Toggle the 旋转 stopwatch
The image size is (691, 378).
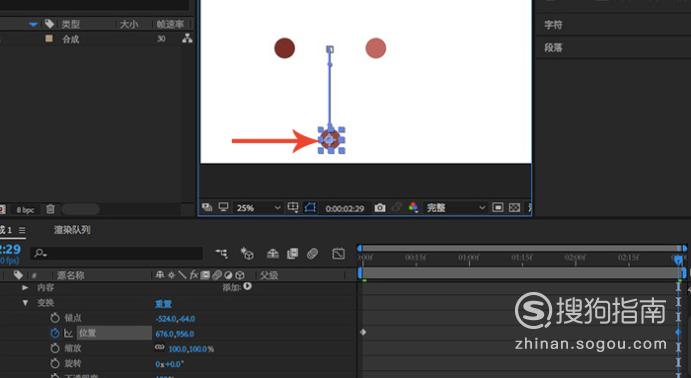click(55, 363)
